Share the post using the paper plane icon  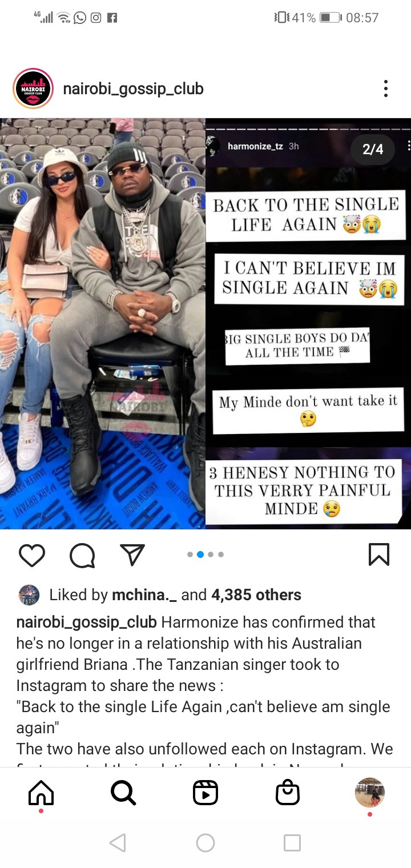click(132, 554)
